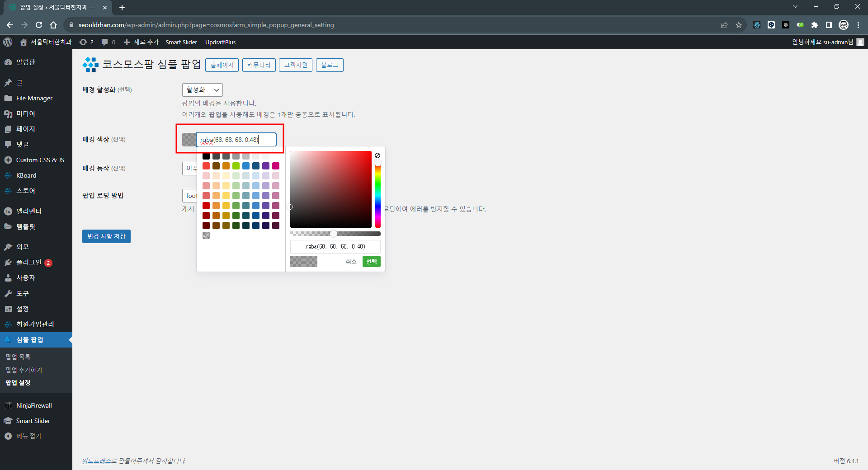Viewport: 868px width, 470px height.
Task: Click the 변경 사항 저장 button
Action: tap(106, 236)
